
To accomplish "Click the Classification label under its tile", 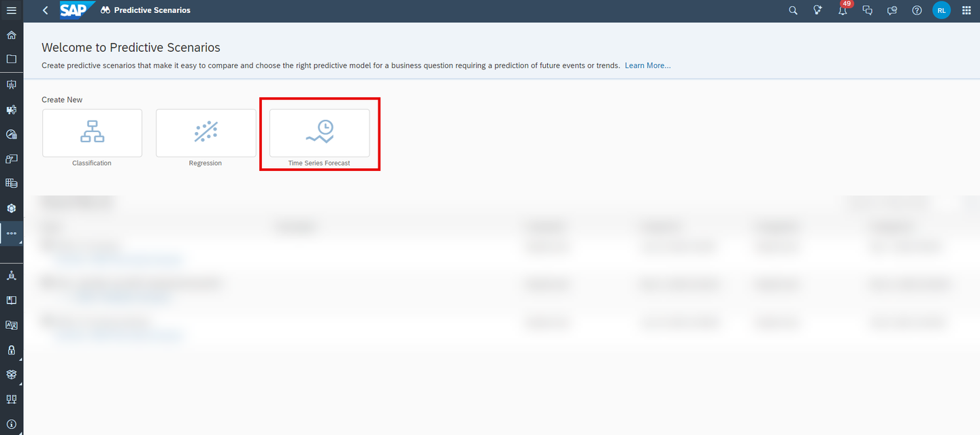I will (92, 163).
